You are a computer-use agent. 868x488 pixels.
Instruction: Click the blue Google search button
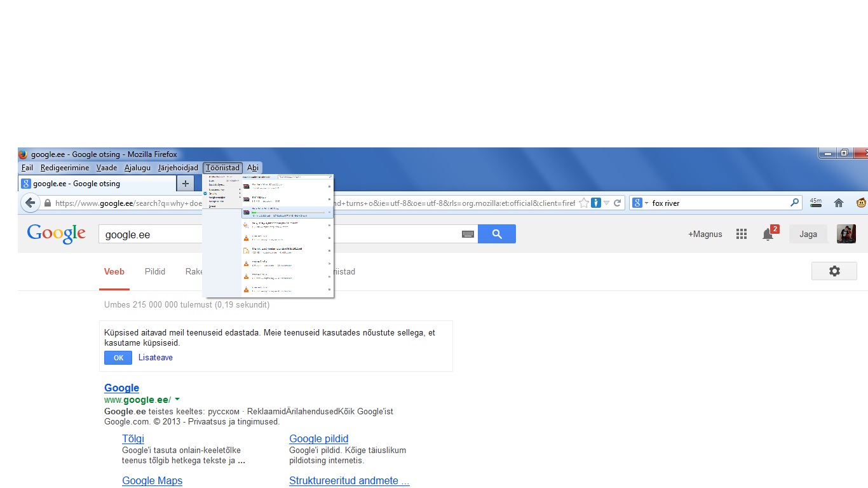coord(497,234)
